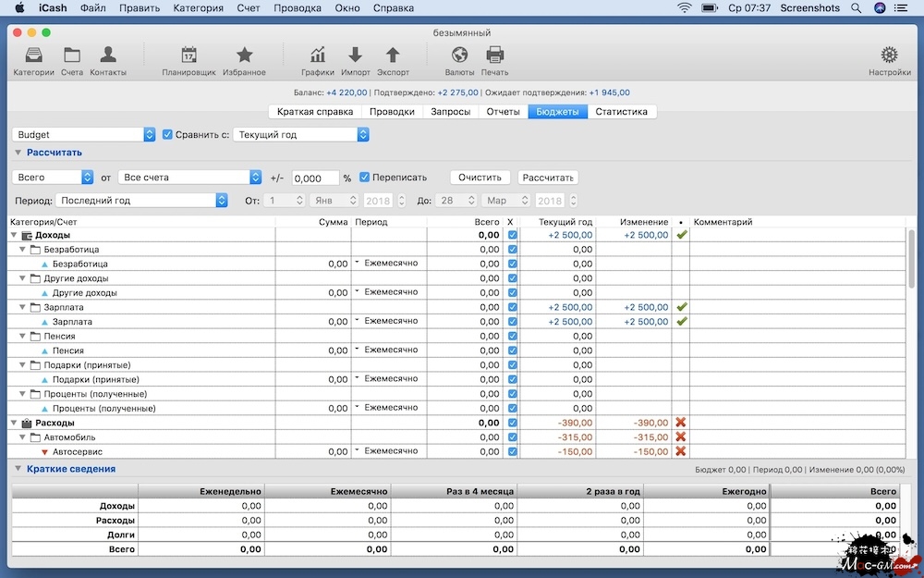Click the Печать printer icon

click(494, 55)
